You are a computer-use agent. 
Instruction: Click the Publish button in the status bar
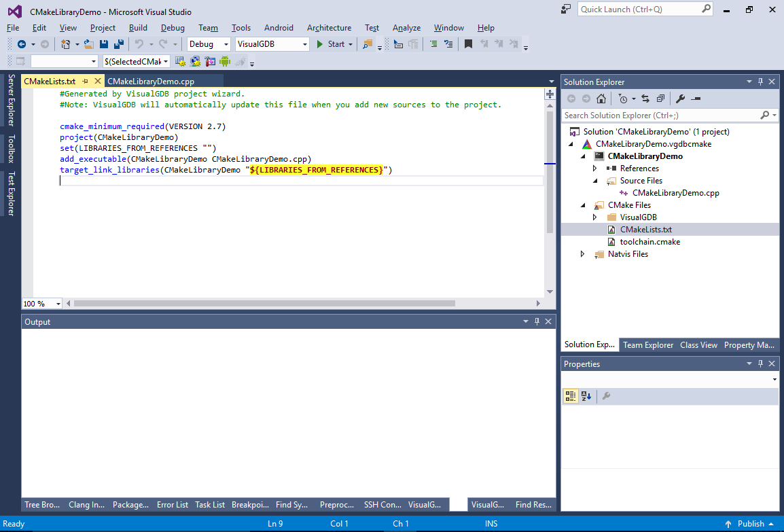pos(750,523)
